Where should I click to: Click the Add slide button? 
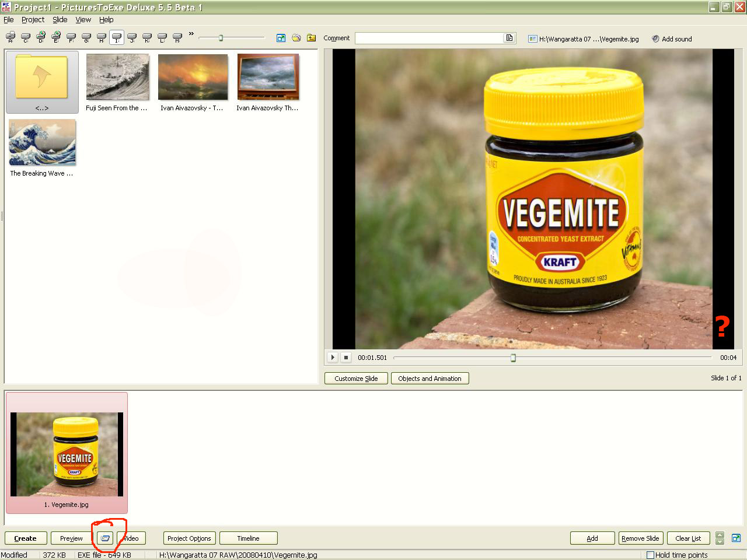click(x=592, y=538)
